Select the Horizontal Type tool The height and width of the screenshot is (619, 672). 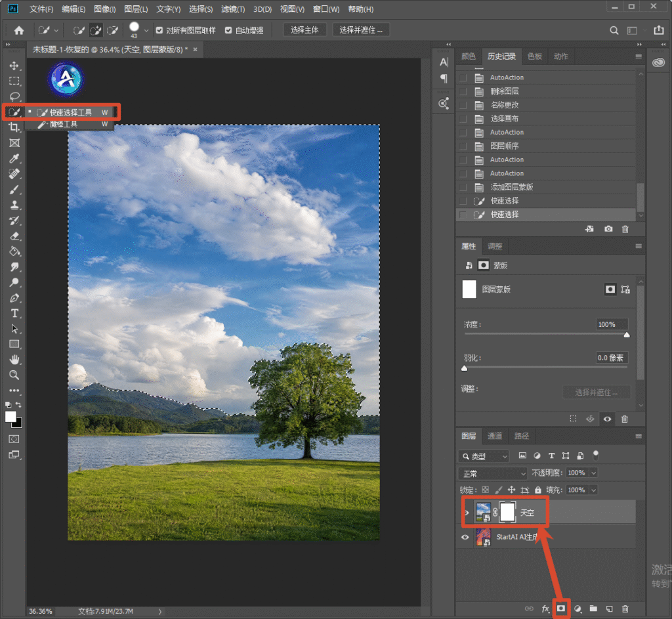point(14,313)
